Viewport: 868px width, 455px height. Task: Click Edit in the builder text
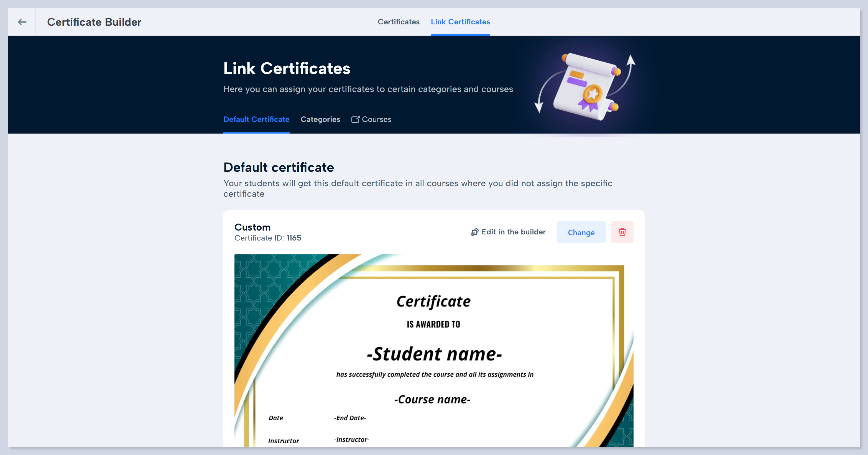pyautogui.click(x=513, y=232)
